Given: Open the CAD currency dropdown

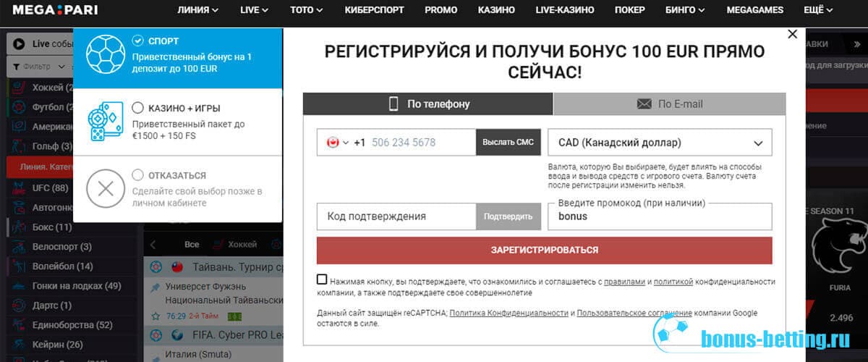Looking at the screenshot, I should tap(660, 143).
